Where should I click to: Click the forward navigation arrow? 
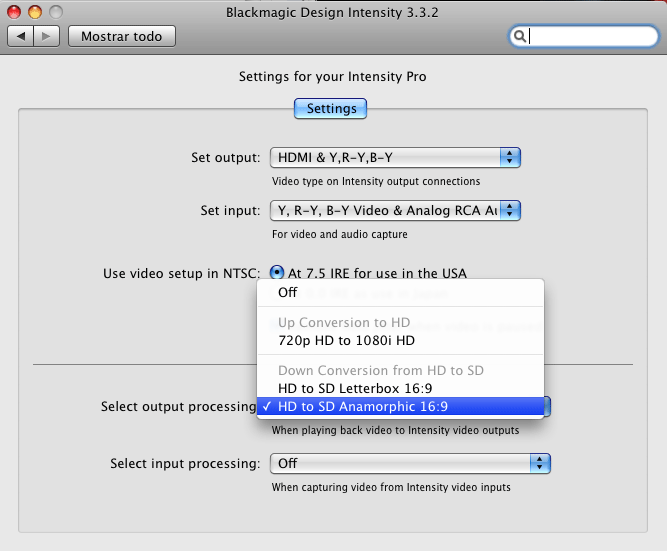[47, 37]
